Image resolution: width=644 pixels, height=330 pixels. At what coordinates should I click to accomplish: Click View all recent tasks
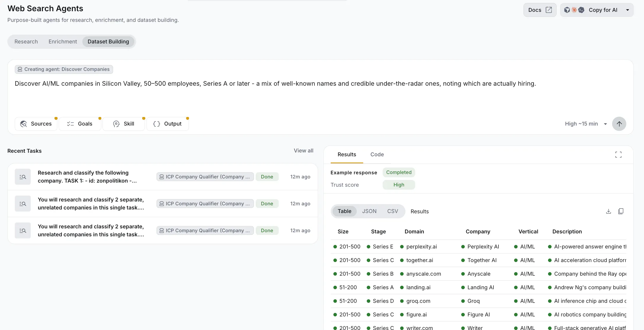(x=303, y=151)
